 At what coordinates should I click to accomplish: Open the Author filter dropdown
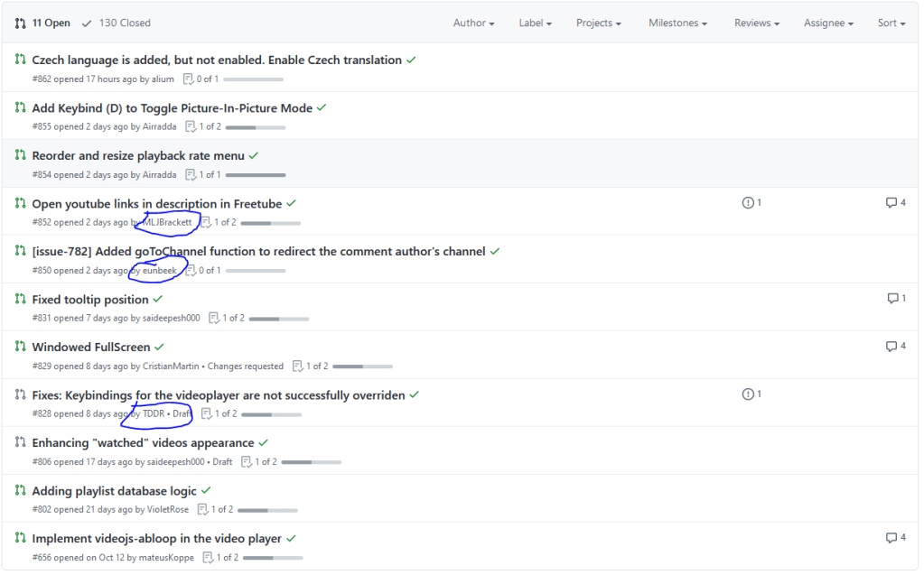(473, 23)
